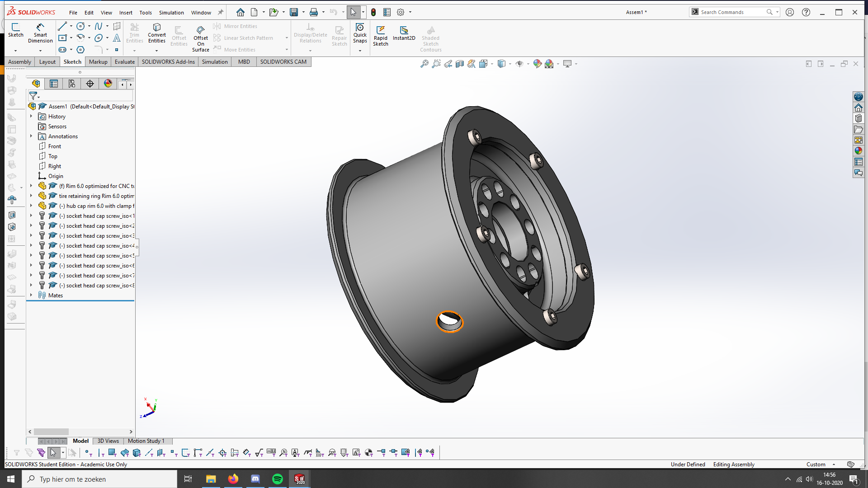The width and height of the screenshot is (868, 488).
Task: Switch to the Evaluate tab
Action: coord(125,62)
